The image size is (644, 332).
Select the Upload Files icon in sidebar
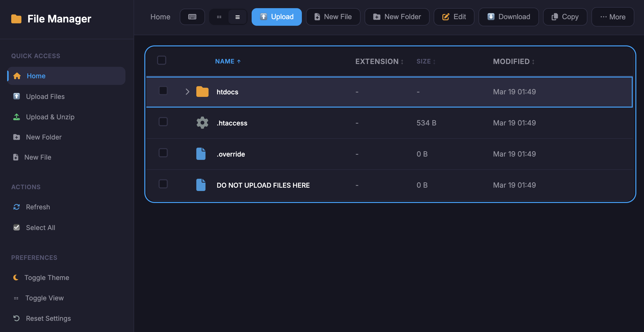click(x=16, y=96)
